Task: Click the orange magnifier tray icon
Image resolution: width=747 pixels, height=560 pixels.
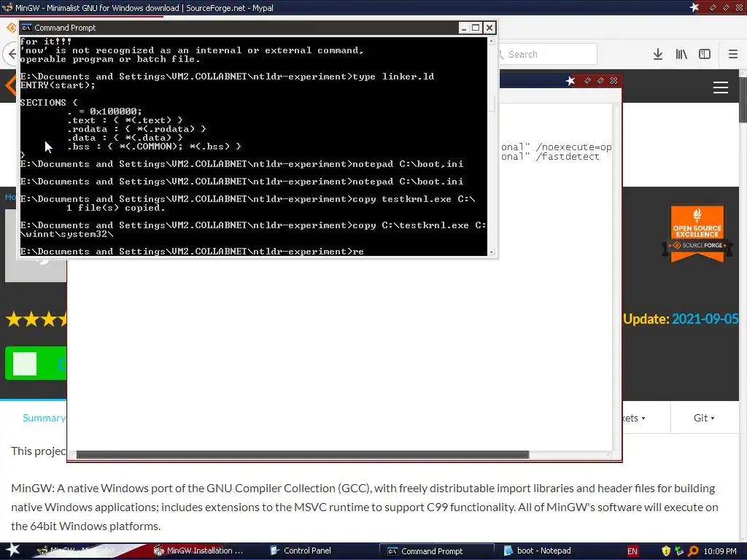Action: coord(693,551)
